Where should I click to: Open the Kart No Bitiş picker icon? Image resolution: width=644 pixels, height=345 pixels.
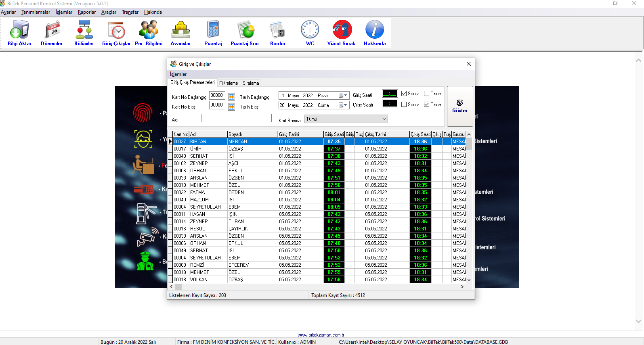(x=231, y=107)
